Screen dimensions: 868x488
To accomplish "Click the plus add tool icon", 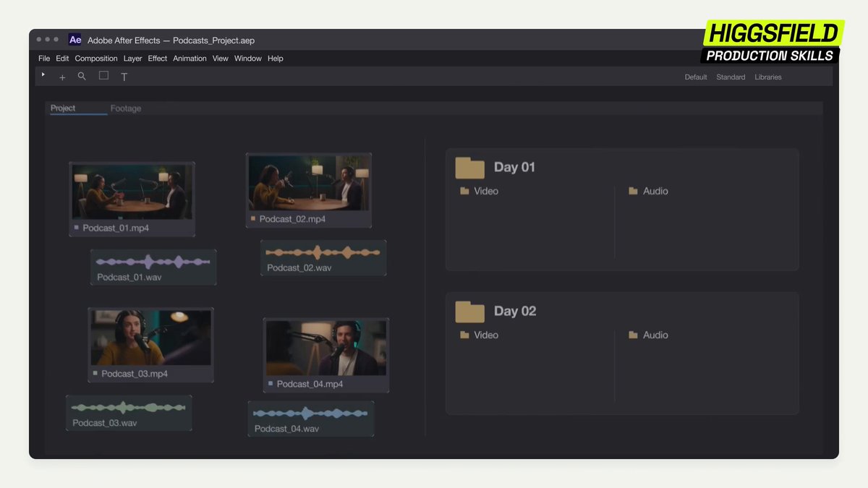I will [x=62, y=77].
